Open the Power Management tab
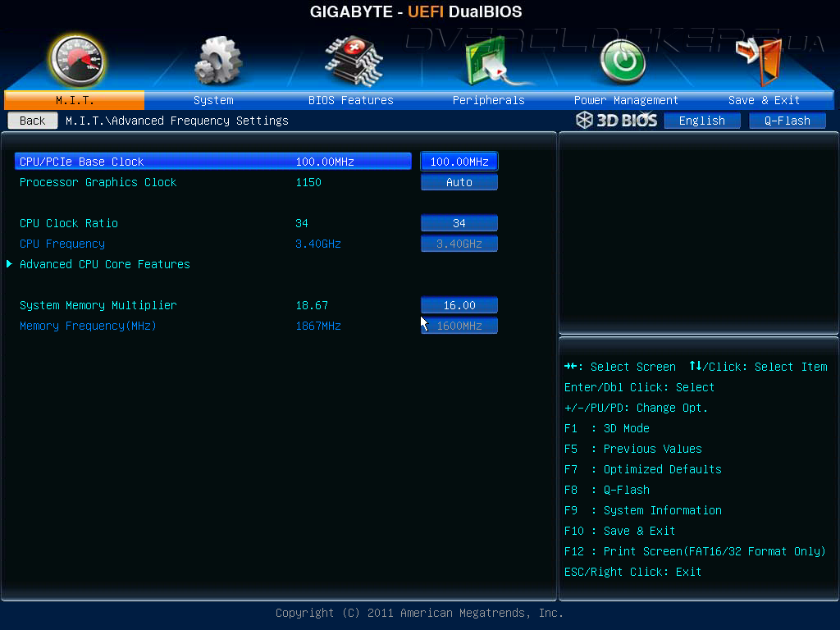This screenshot has width=840, height=630. tap(626, 100)
